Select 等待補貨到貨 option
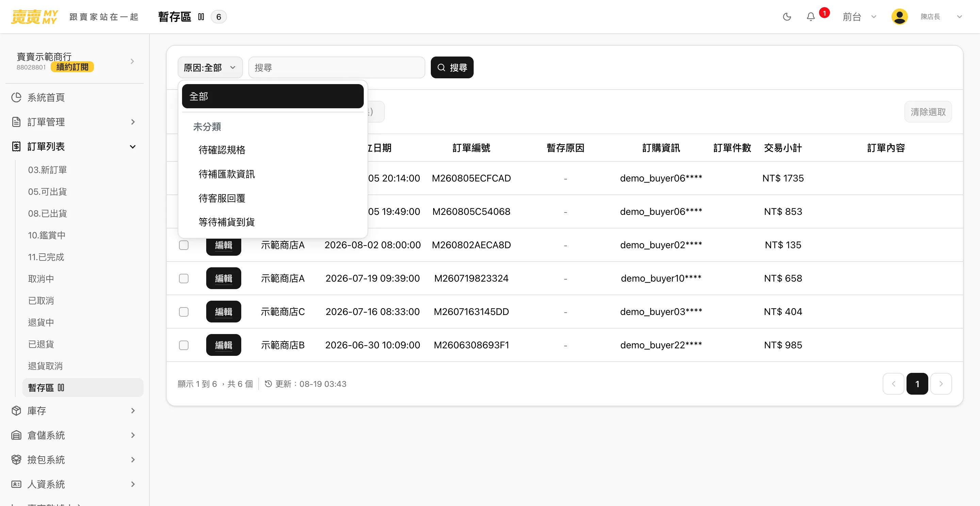The height and width of the screenshot is (506, 980). (273, 222)
